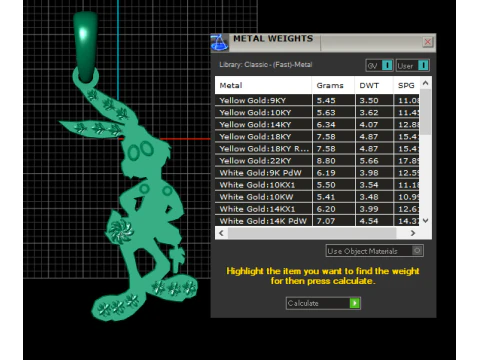The height and width of the screenshot is (360, 480).
Task: Enable Use Object Materials option
Action: (375, 251)
